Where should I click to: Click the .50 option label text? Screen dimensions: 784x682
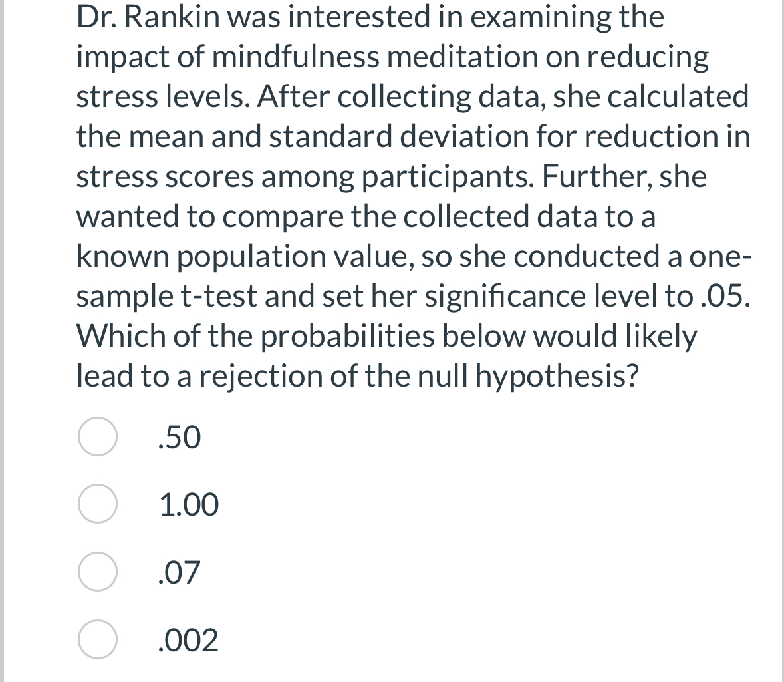(x=178, y=438)
